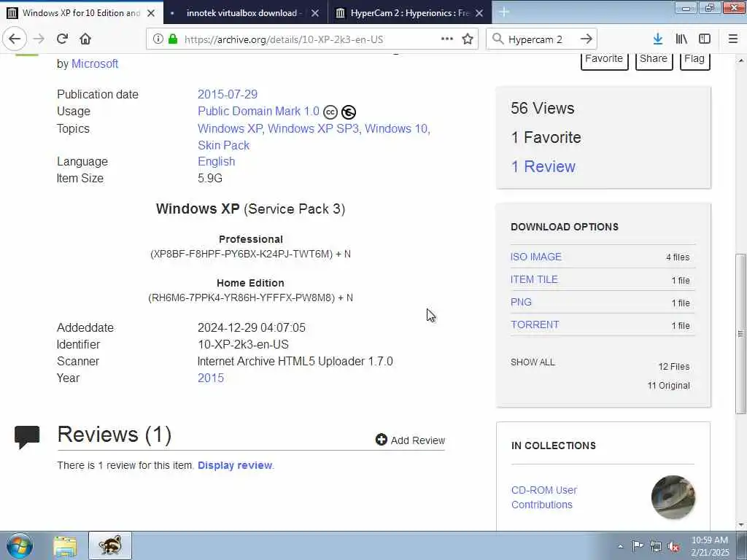Open Public Domain Mark 1.0 link
747x560 pixels.
tap(258, 111)
